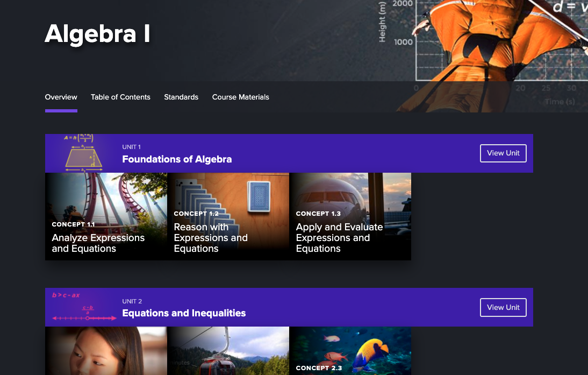Click the Algebra I course heading
588x375 pixels.
(x=97, y=34)
